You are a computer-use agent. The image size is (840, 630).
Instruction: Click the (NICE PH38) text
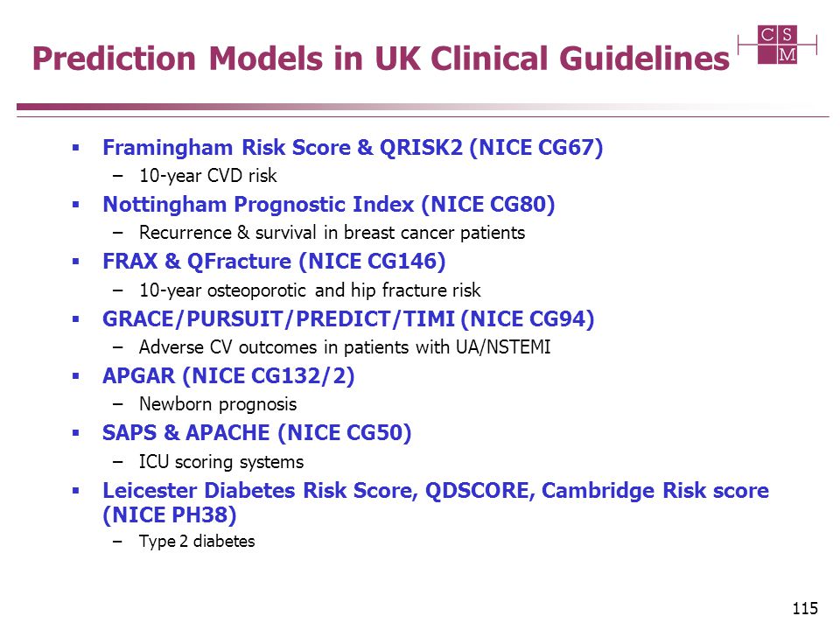tap(169, 514)
